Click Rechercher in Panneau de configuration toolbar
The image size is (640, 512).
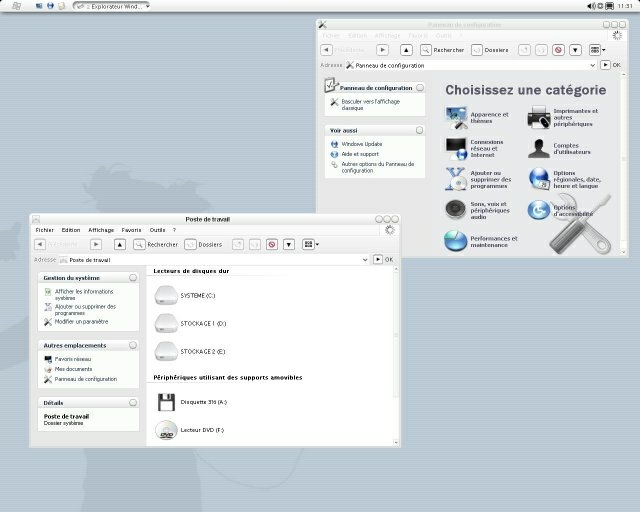[442, 50]
